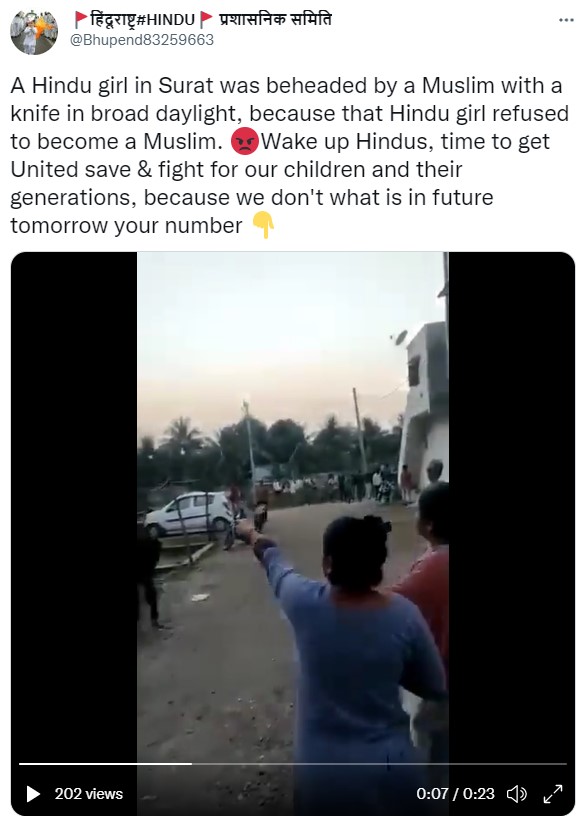Open profile via #HINDU display name
This screenshot has height=816, width=578.
click(x=143, y=20)
